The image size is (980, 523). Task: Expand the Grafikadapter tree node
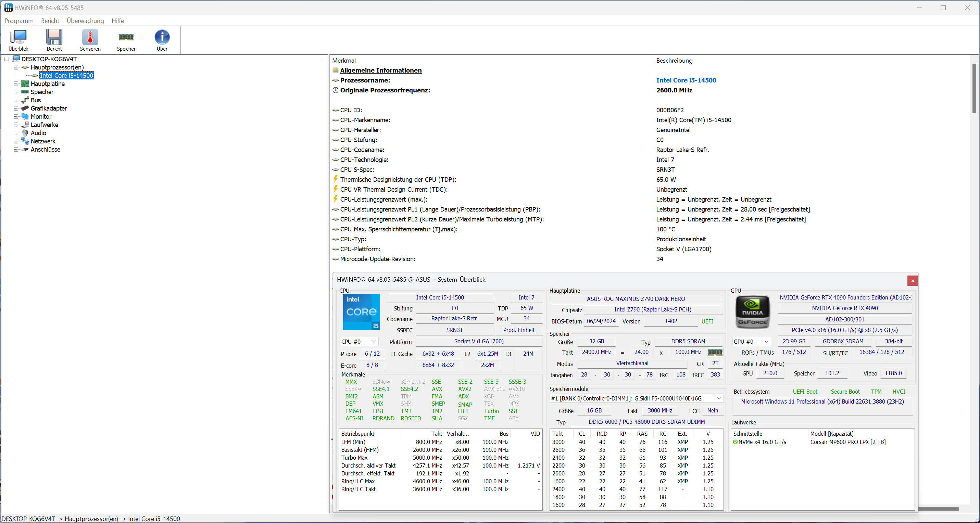16,109
